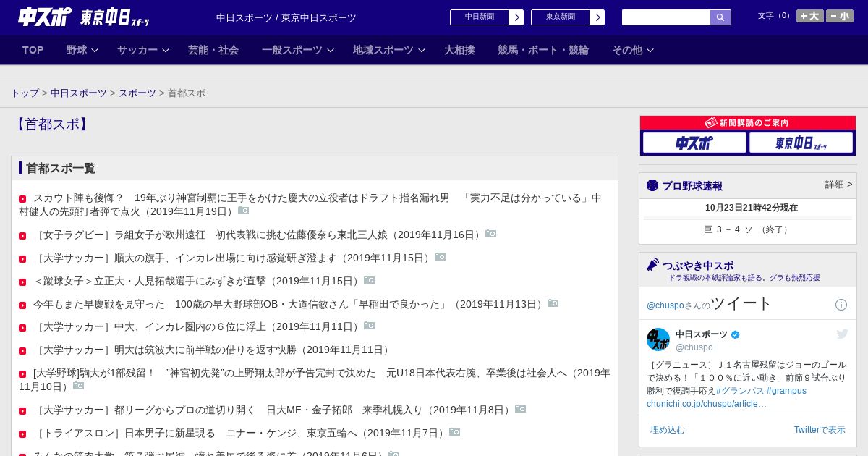The width and height of the screenshot is (868, 456).
Task: Click the Twitter bird icon in tweet
Action: point(842,334)
